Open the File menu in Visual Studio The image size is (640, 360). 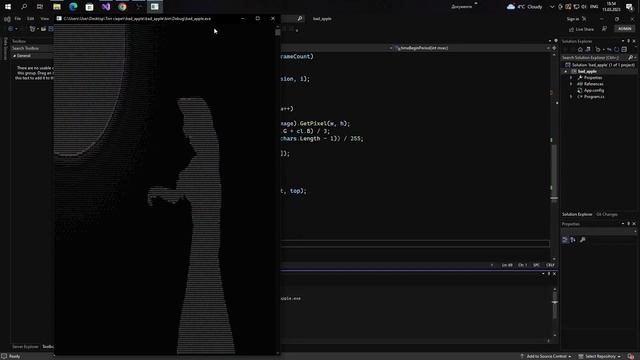(18, 19)
